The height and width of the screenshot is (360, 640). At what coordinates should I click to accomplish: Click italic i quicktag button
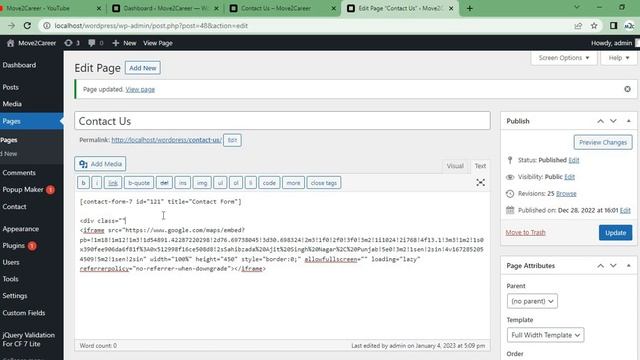click(97, 183)
